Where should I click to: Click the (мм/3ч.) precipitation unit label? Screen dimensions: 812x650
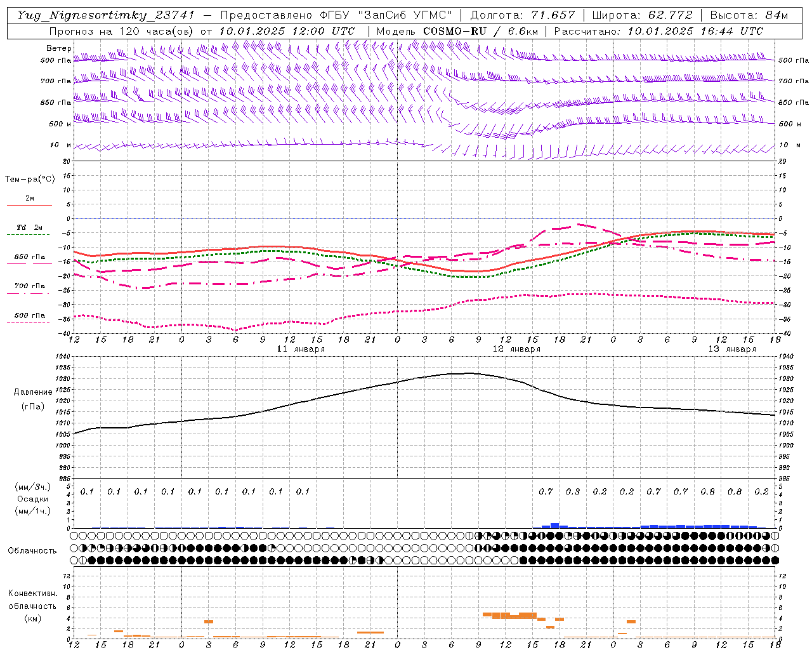click(x=34, y=487)
